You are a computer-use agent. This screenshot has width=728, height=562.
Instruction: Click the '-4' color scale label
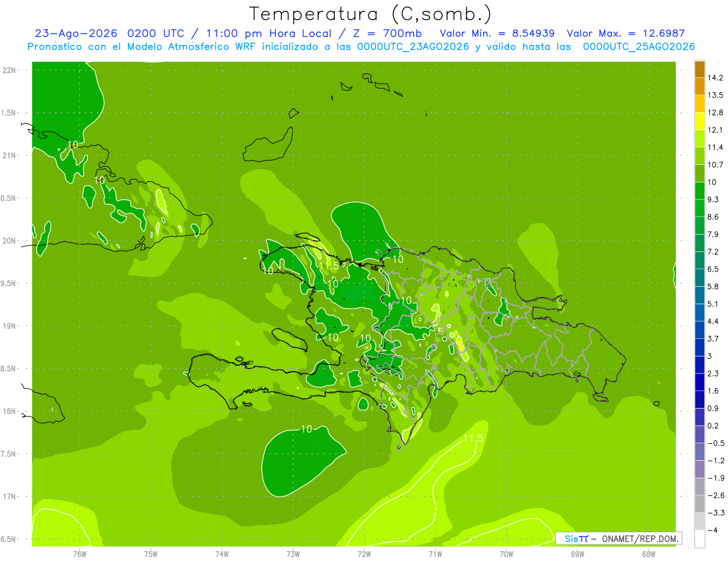click(x=713, y=530)
